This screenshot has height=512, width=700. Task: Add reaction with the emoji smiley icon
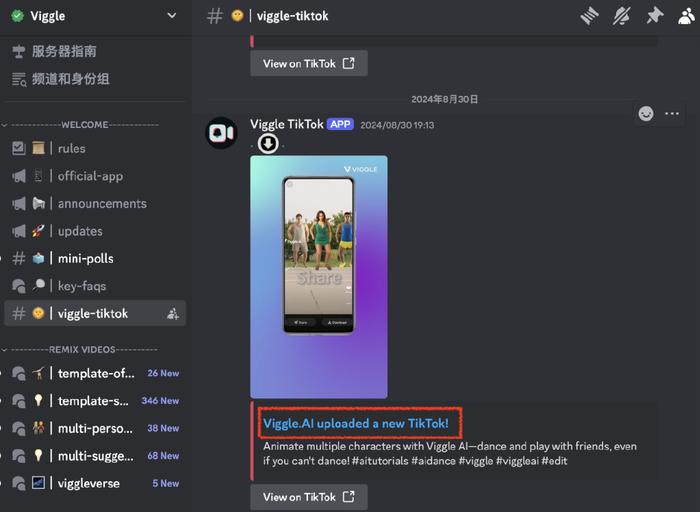(x=646, y=113)
